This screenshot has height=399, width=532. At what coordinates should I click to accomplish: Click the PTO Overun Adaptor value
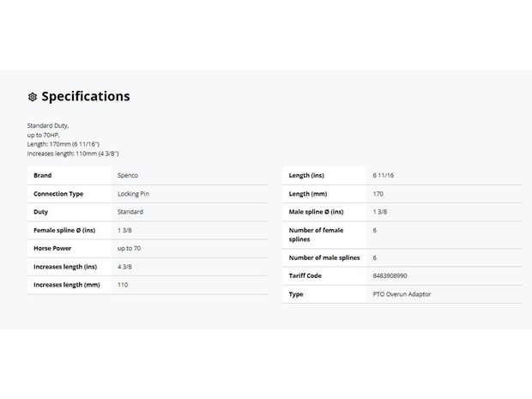pyautogui.click(x=402, y=294)
